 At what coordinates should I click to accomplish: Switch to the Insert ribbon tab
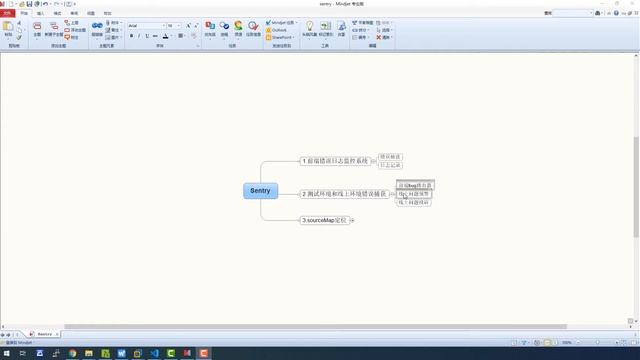click(x=40, y=13)
